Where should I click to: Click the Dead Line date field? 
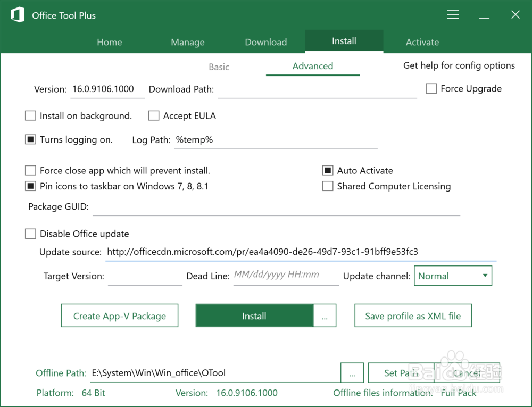click(x=286, y=276)
